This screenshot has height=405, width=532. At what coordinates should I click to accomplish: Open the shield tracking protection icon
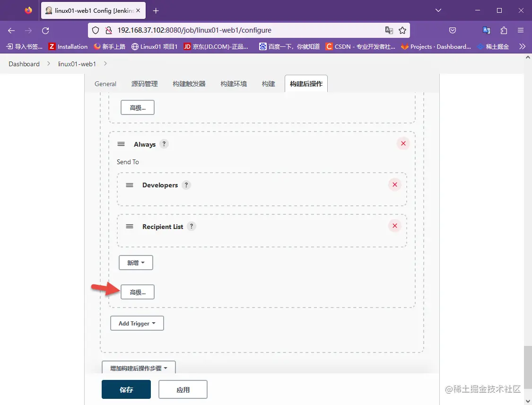click(96, 31)
